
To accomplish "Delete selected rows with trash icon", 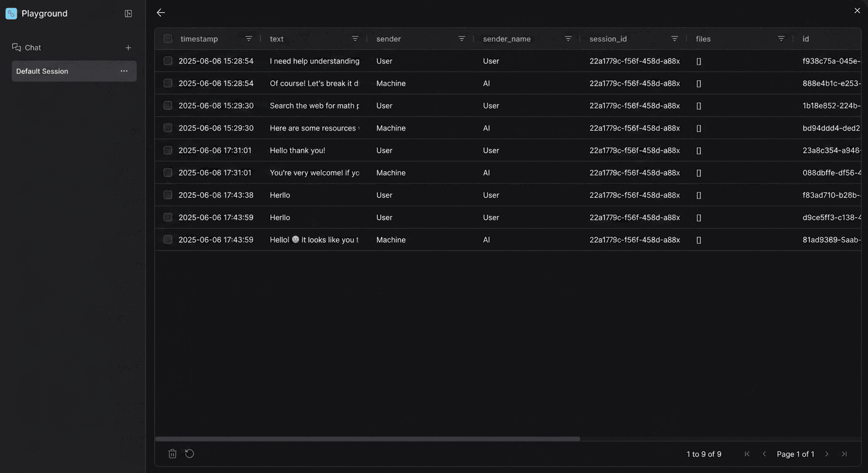I will [173, 454].
